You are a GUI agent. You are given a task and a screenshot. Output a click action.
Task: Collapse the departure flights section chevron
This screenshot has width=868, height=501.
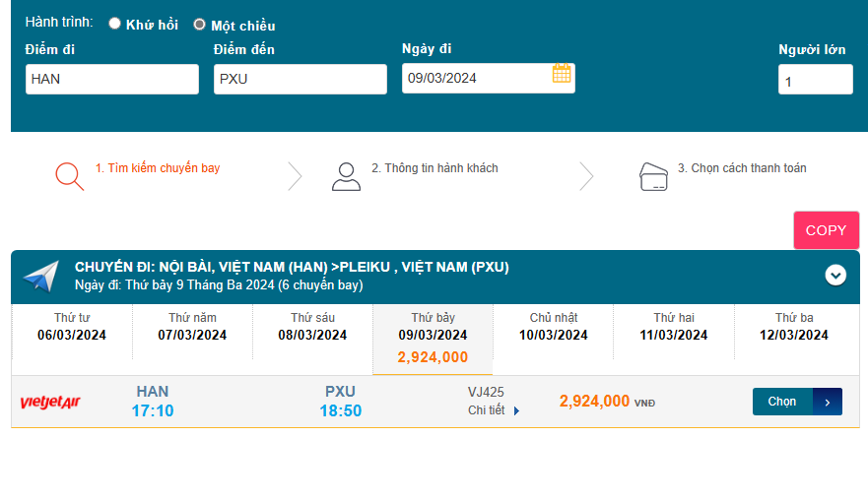click(835, 276)
